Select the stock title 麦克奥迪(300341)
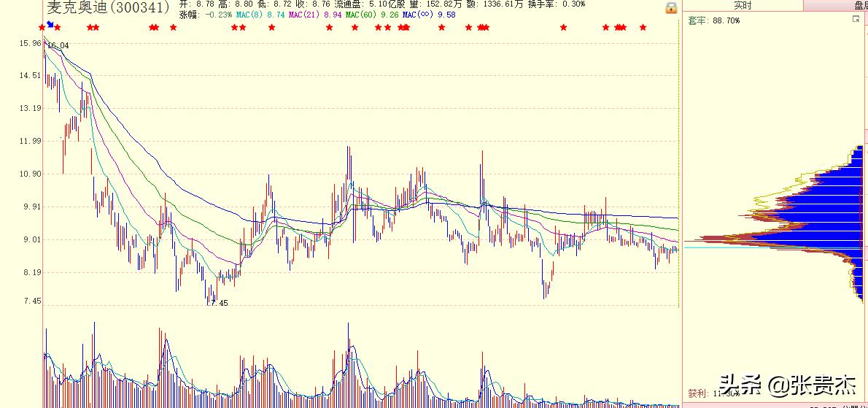 109,8
